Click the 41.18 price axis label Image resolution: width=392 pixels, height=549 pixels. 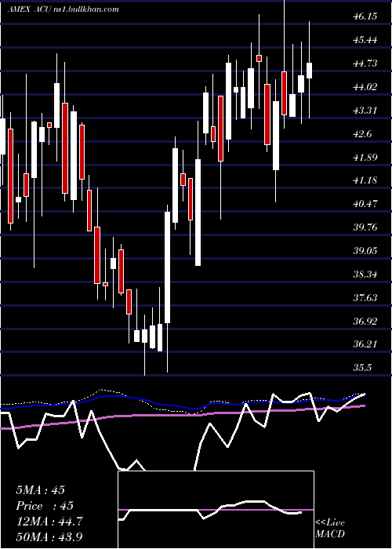365,180
